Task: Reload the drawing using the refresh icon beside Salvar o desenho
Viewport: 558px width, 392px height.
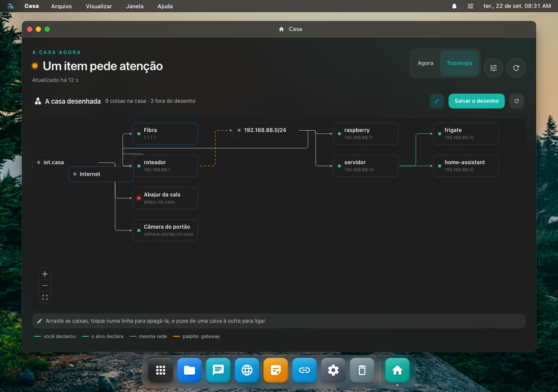Action: 517,101
